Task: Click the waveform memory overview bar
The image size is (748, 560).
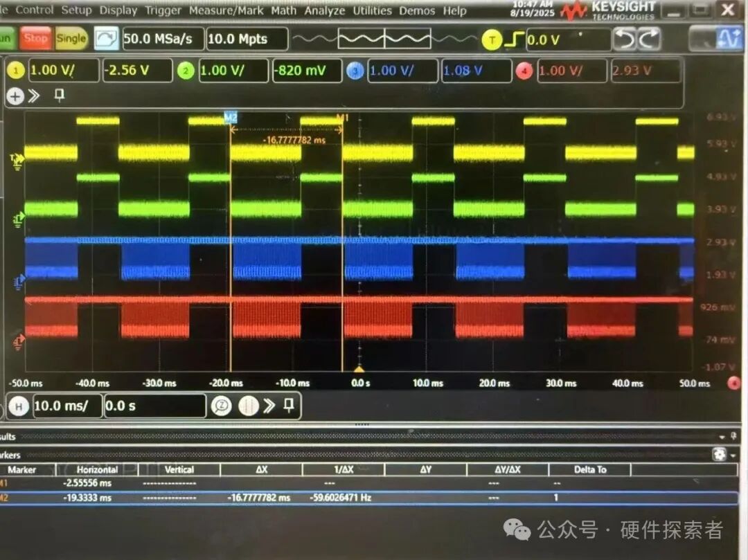Action: tap(384, 39)
